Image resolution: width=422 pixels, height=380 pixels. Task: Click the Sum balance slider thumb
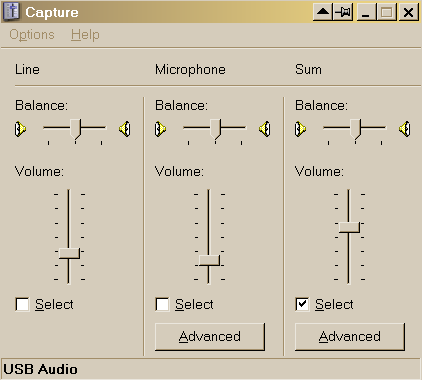point(356,129)
